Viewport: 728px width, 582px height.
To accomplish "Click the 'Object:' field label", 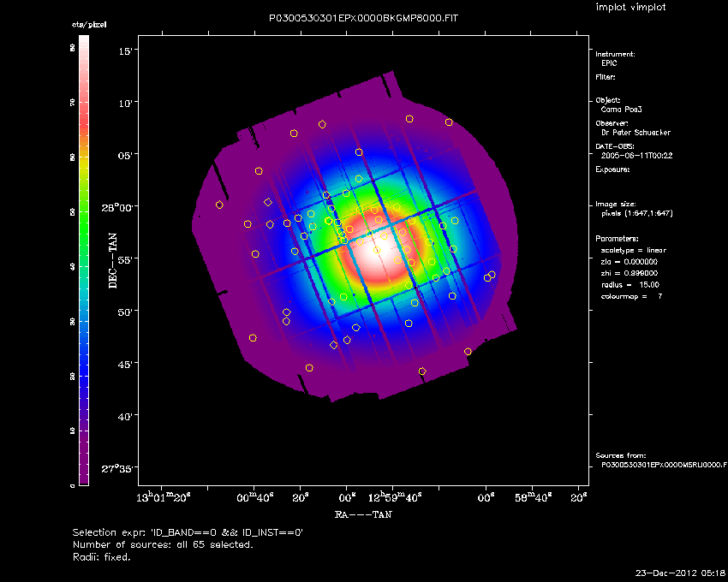I will tap(608, 100).
